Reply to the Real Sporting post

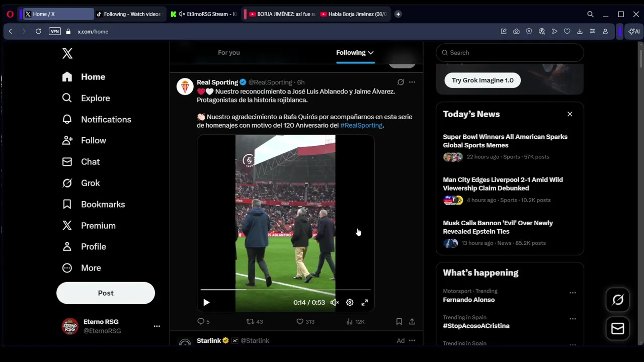pos(203,321)
